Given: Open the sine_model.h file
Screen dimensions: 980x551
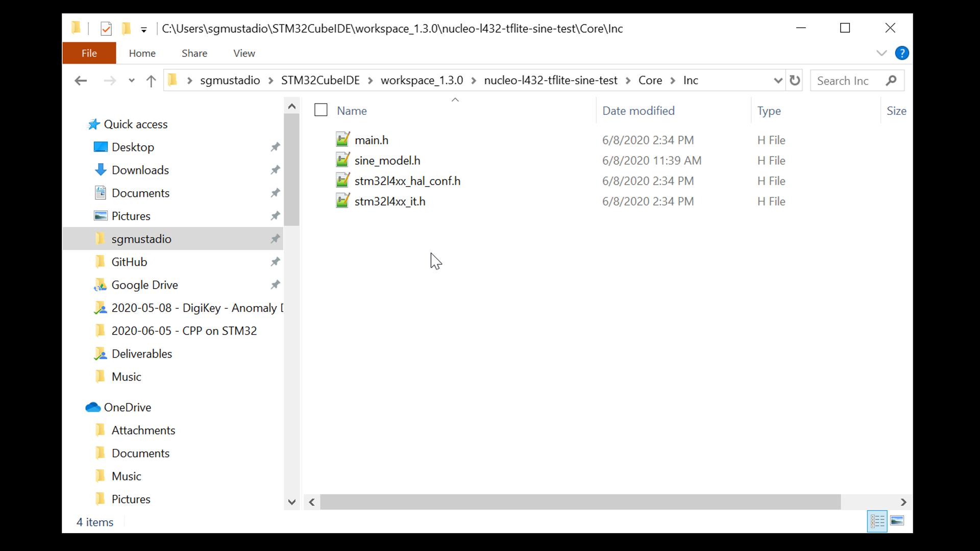Looking at the screenshot, I should [387, 160].
